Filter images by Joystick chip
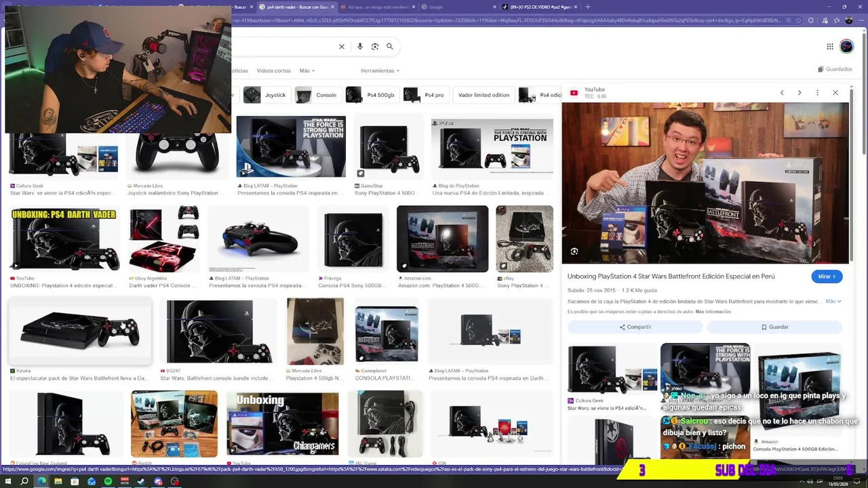The height and width of the screenshot is (488, 868). (x=266, y=95)
